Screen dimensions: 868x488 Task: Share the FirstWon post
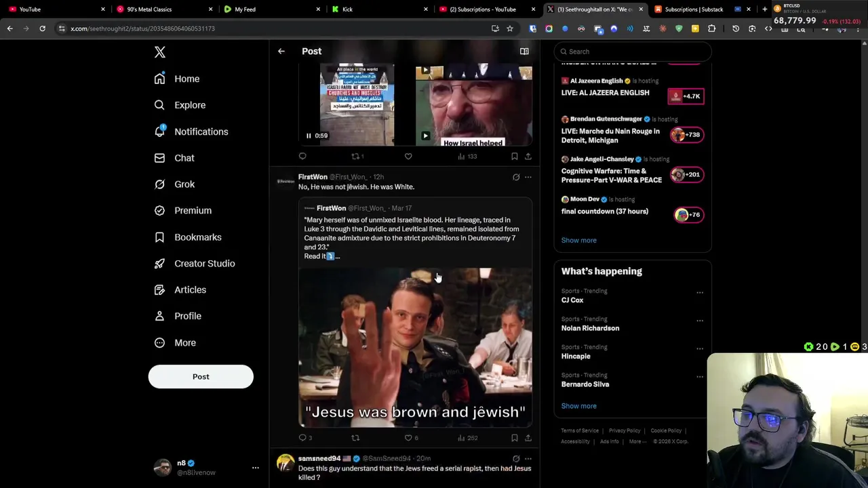pyautogui.click(x=528, y=438)
